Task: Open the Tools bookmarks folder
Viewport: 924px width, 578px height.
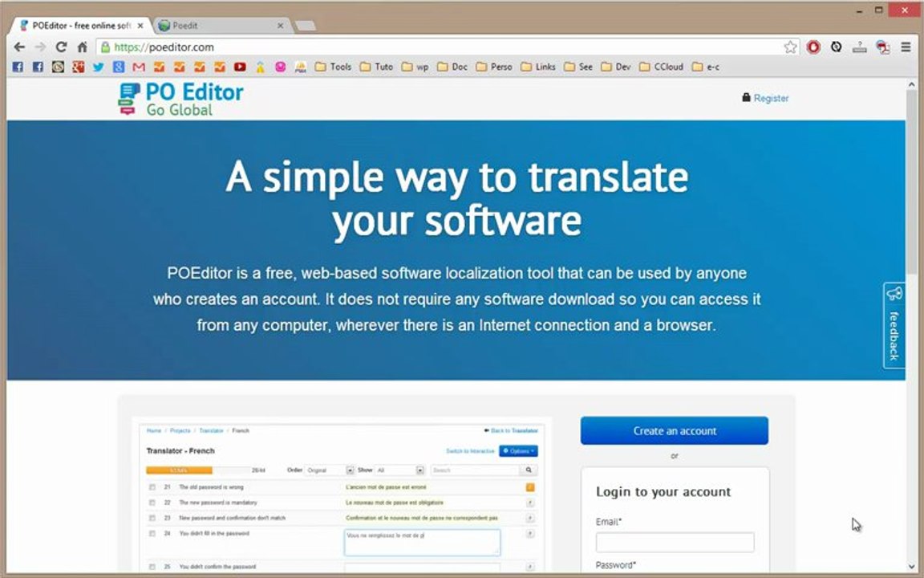Action: point(333,67)
